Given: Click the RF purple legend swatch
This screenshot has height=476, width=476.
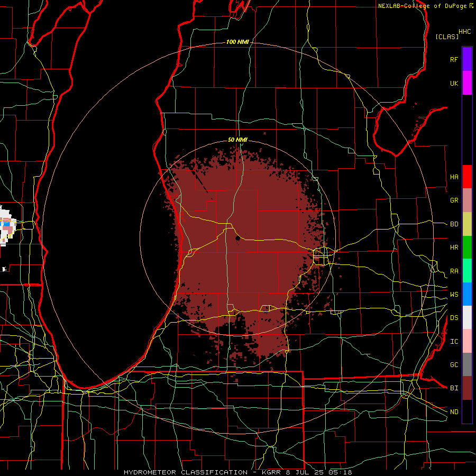Looking at the screenshot, I should click(x=467, y=59).
